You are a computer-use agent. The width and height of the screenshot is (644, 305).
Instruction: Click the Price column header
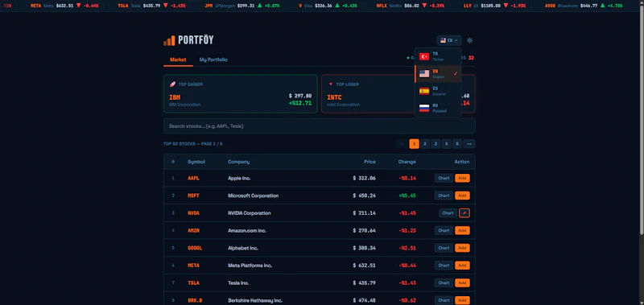pyautogui.click(x=369, y=162)
